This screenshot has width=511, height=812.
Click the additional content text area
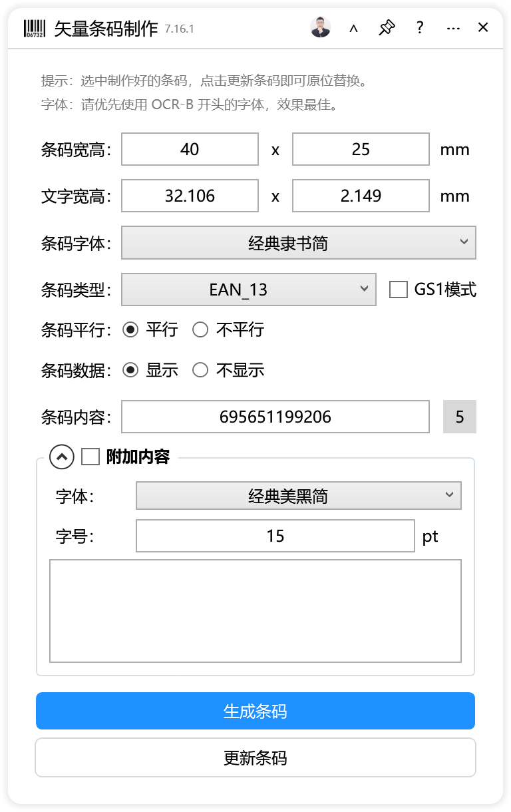coord(255,611)
